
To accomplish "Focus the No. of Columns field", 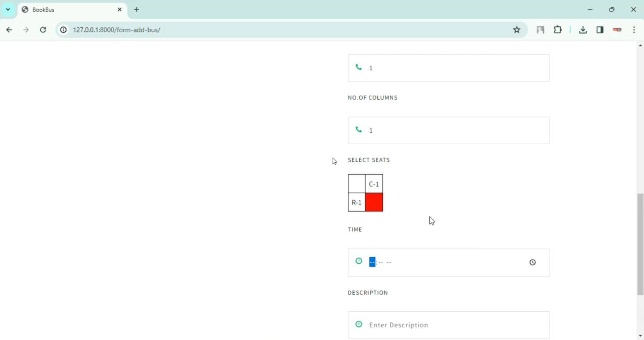I will (449, 130).
